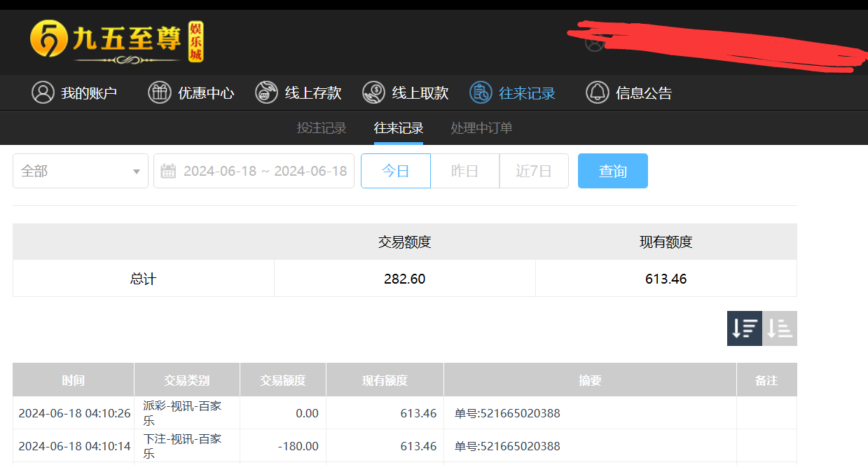The width and height of the screenshot is (868, 465).
Task: Select the 昨日 date range option
Action: 464,171
